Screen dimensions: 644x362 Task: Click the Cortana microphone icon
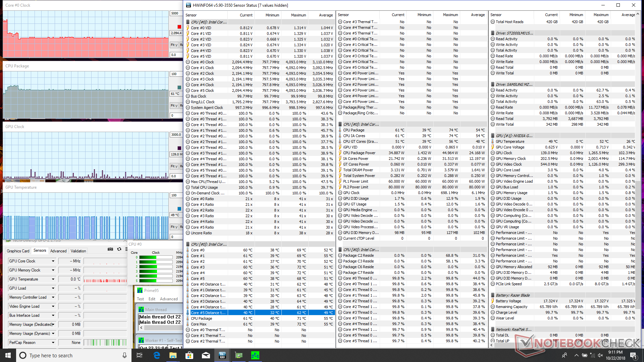tap(124, 355)
